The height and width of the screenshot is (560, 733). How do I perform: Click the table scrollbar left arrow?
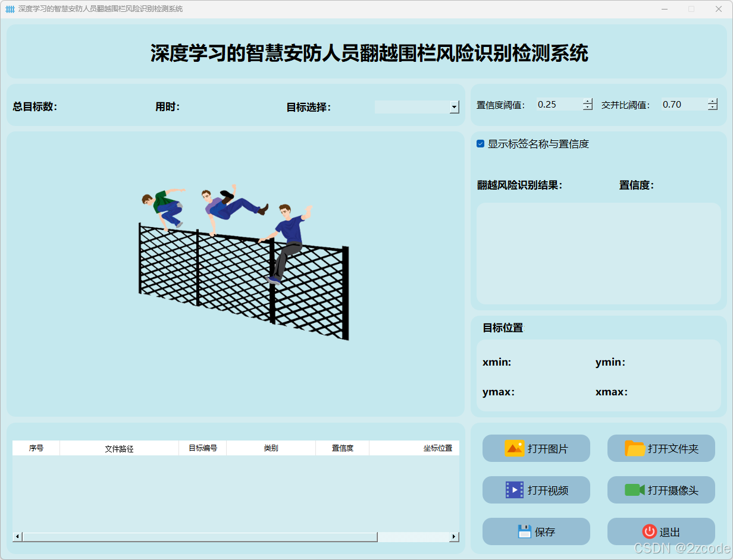(x=17, y=537)
